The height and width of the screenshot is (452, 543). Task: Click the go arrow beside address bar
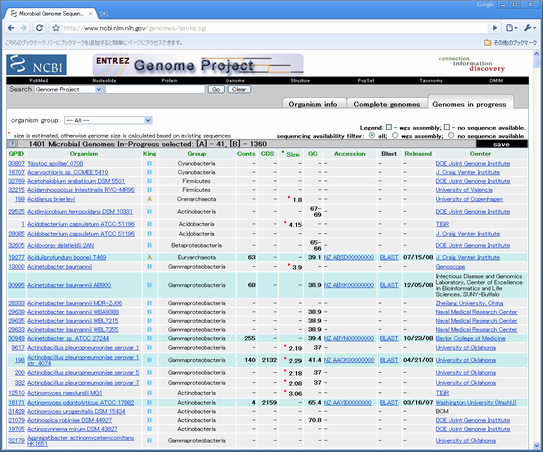pos(495,28)
